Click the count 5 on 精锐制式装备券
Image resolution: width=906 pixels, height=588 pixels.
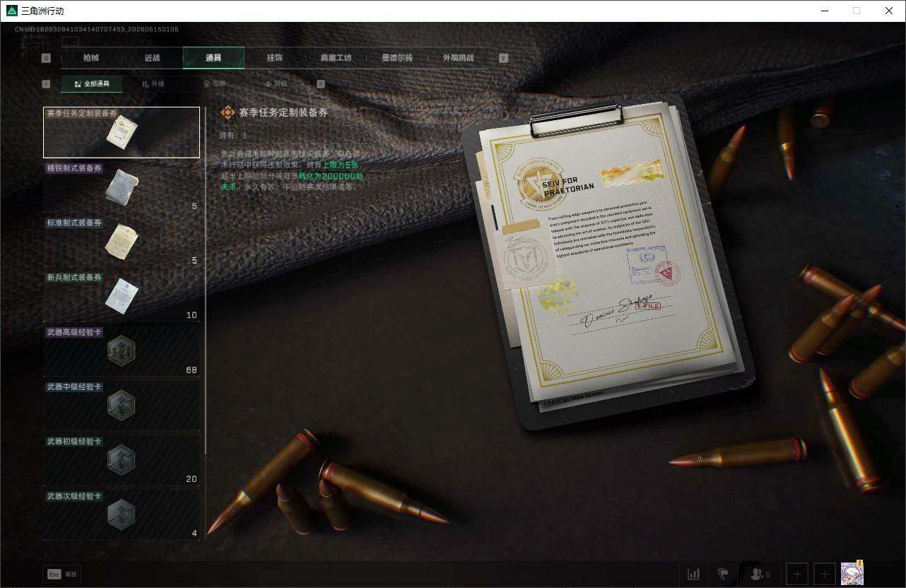pyautogui.click(x=194, y=206)
